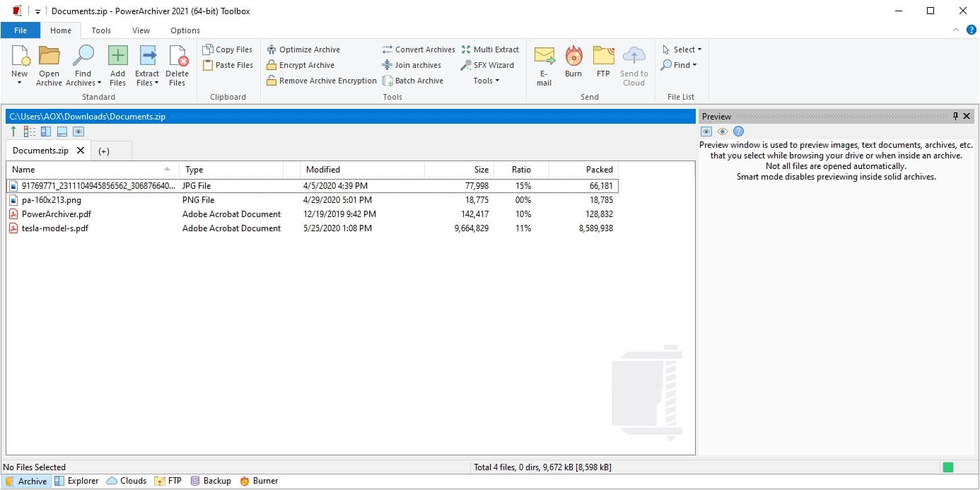Switch to the View ribbon tab
Viewport: 980px width, 490px height.
[x=141, y=30]
